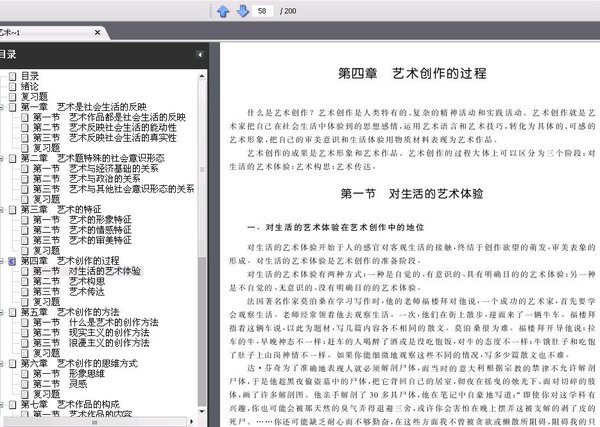Screen dimensions: 600x427
Task: Open 第二节 艺术构思 bookmark
Action: tap(69, 282)
